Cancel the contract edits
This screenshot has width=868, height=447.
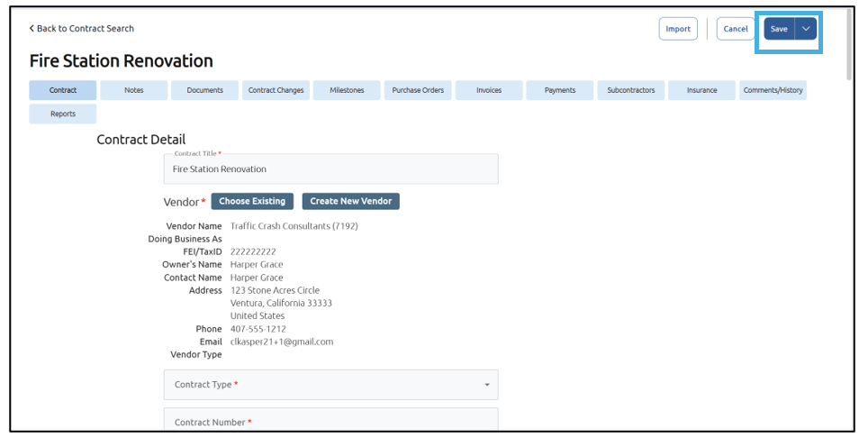click(736, 29)
